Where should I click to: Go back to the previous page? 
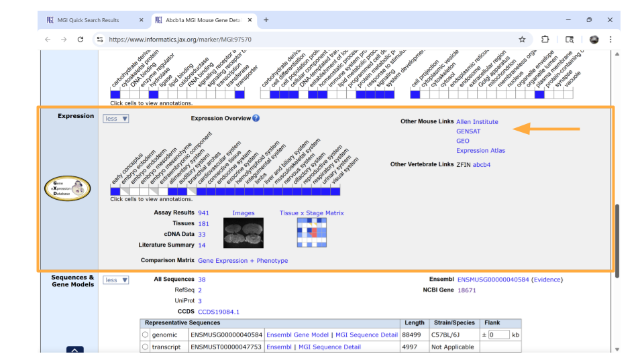pyautogui.click(x=48, y=40)
